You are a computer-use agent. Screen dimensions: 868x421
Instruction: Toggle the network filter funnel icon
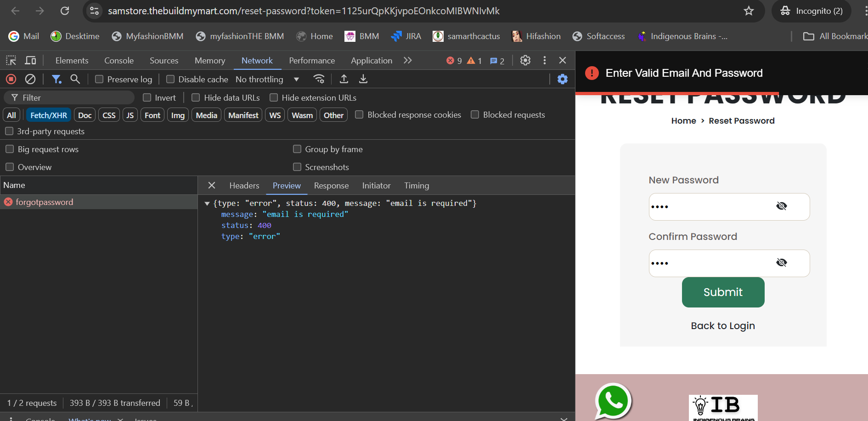tap(56, 79)
